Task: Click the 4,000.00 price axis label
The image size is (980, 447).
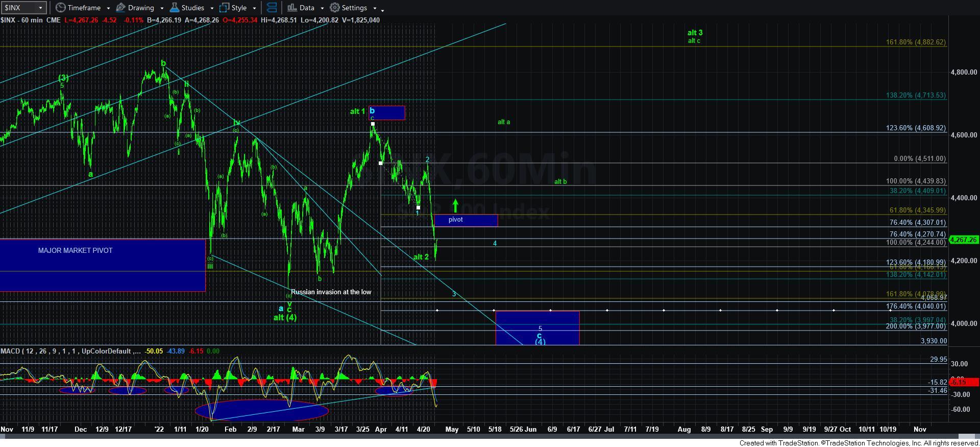Action: 963,323
